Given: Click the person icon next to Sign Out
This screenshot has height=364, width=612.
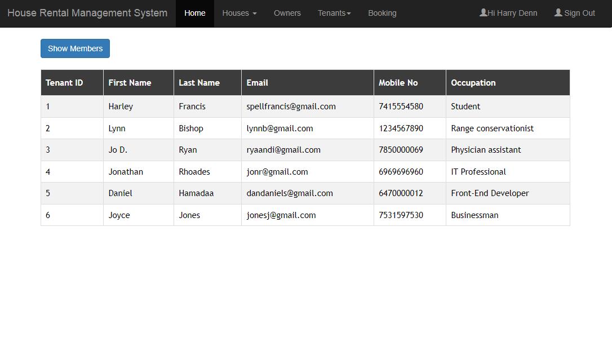Looking at the screenshot, I should [558, 12].
